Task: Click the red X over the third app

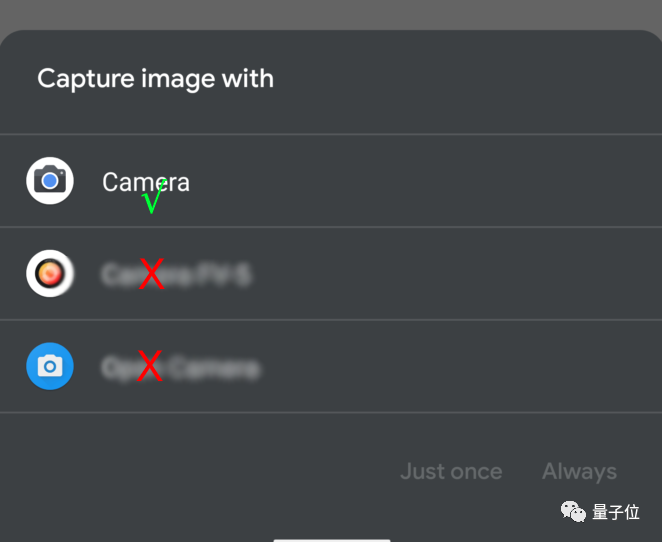Action: (150, 366)
